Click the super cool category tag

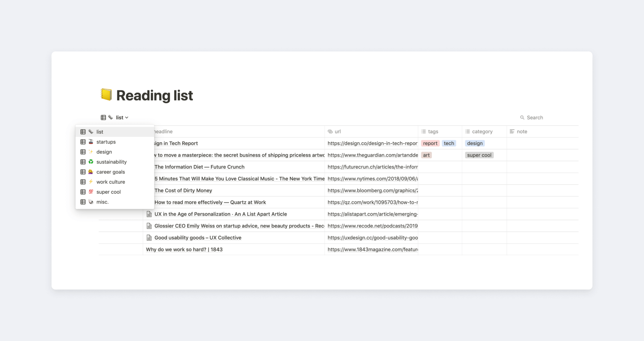(x=479, y=154)
